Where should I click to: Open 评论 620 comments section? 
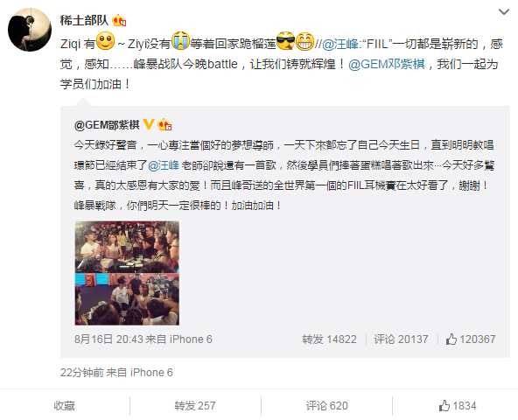point(326,406)
